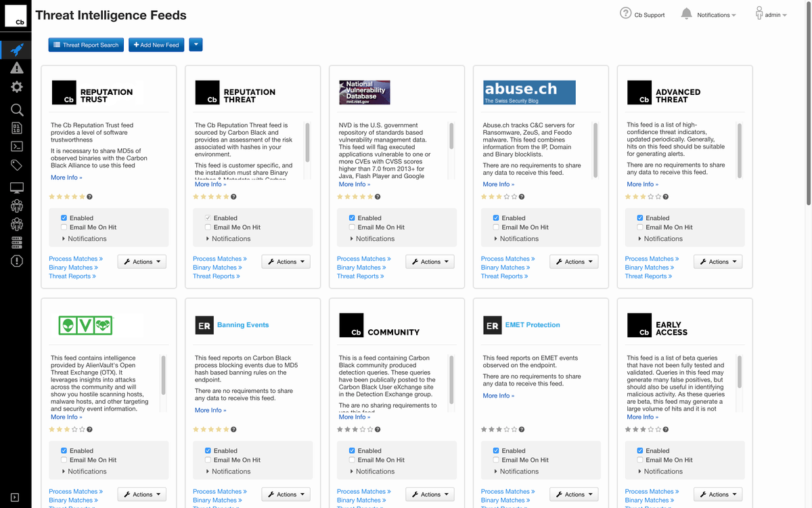Open Binary Matches for the abuse.ch feed
Screen dimensions: 812x508
[x=505, y=268]
